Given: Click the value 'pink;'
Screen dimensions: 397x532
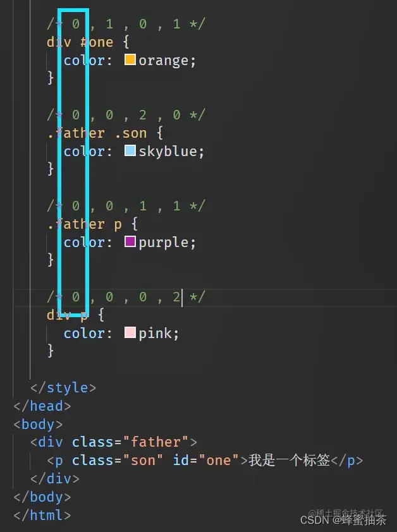Looking at the screenshot, I should 159,333.
